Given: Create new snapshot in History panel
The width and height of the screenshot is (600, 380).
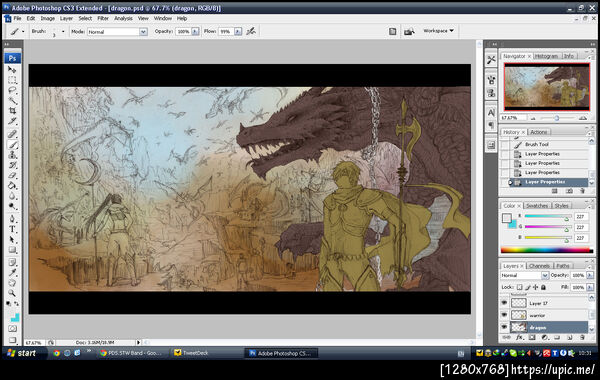Looking at the screenshot, I should [x=569, y=191].
